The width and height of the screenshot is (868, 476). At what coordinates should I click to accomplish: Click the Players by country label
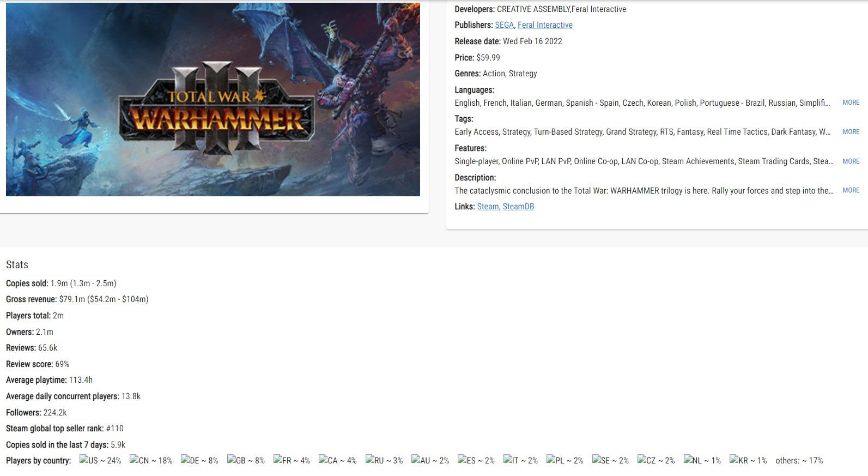click(38, 461)
